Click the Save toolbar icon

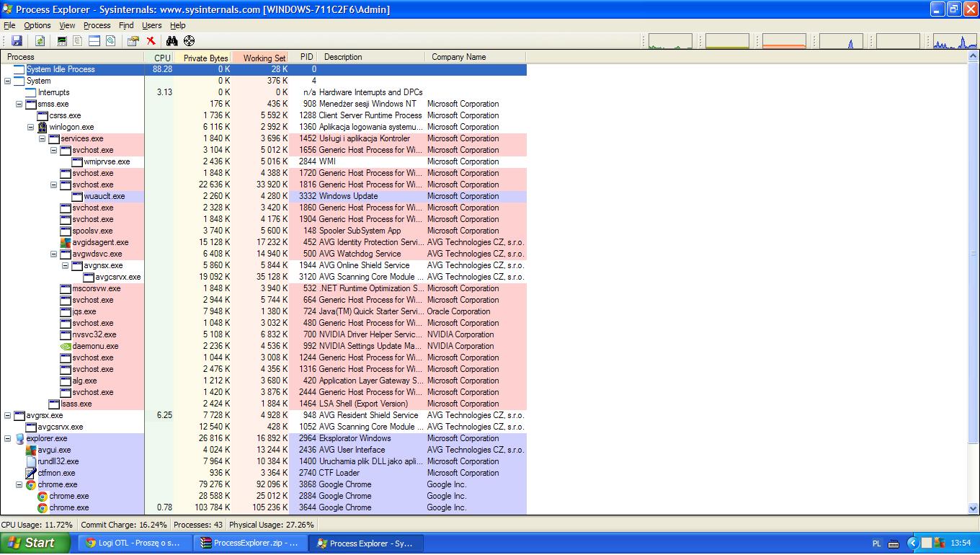17,41
